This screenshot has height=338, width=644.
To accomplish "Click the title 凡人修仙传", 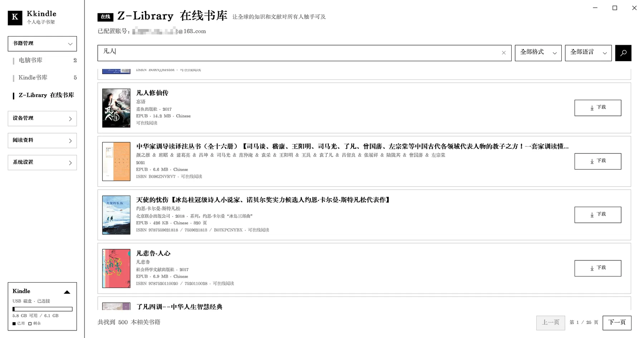I will click(152, 93).
